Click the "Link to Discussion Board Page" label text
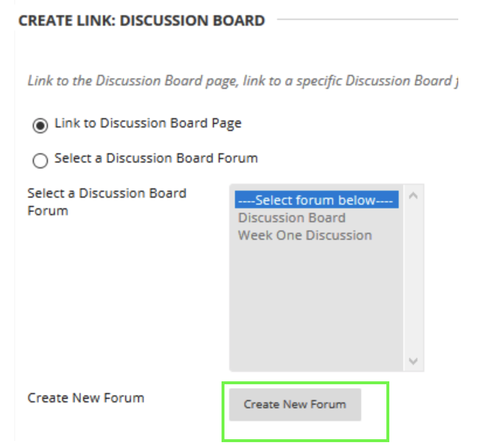 click(147, 123)
